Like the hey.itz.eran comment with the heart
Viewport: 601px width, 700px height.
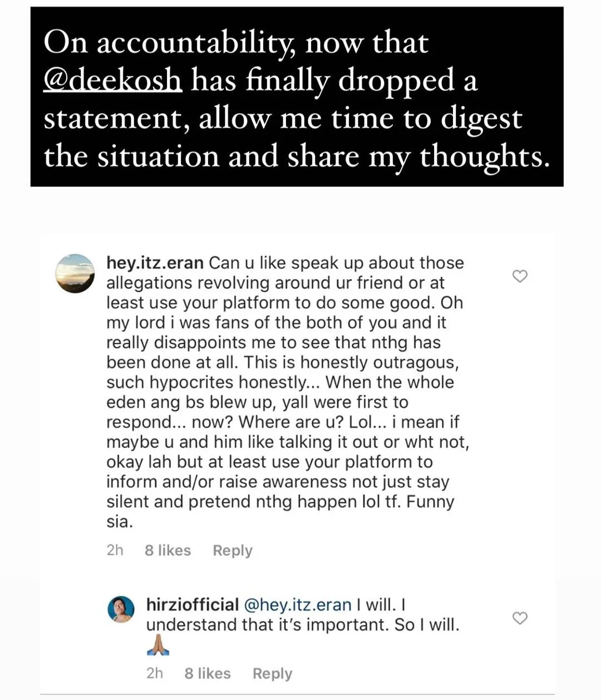pos(520,276)
